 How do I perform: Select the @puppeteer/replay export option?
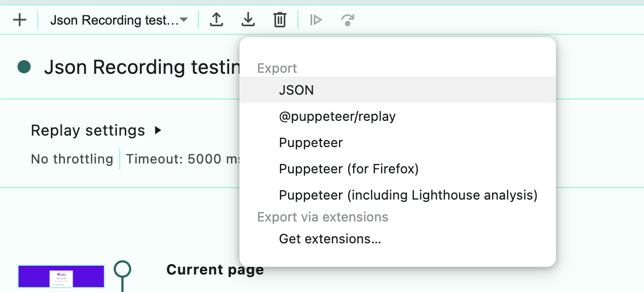click(337, 116)
